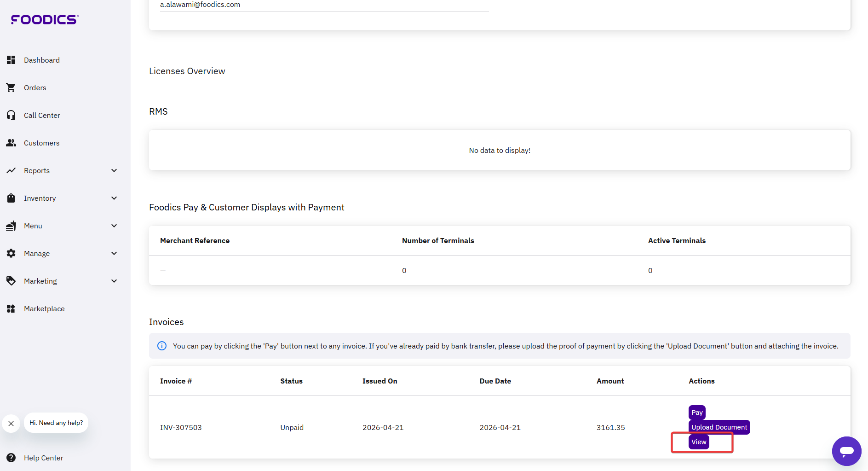Image resolution: width=868 pixels, height=471 pixels.
Task: Pay invoice INV-307503
Action: 697,413
